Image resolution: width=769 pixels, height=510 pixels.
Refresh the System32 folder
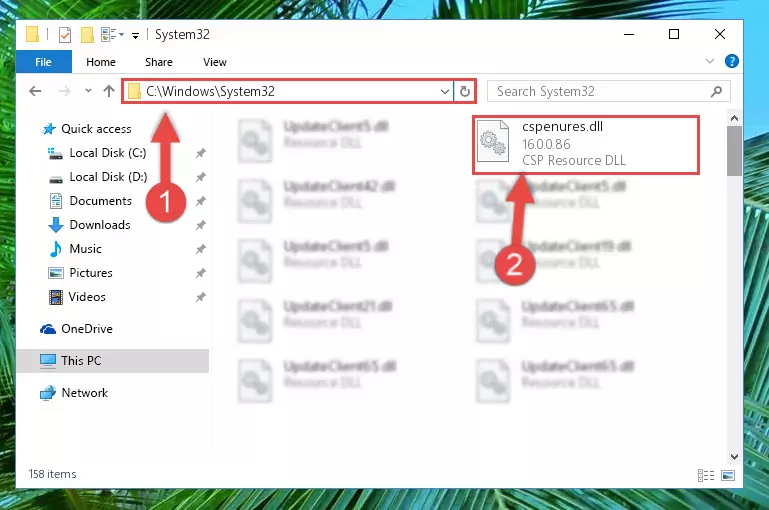[465, 91]
